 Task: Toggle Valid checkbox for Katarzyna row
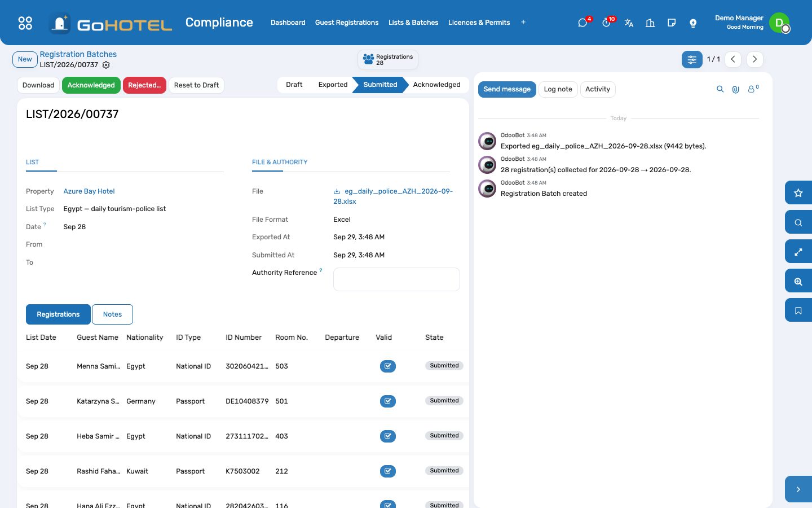(x=388, y=401)
